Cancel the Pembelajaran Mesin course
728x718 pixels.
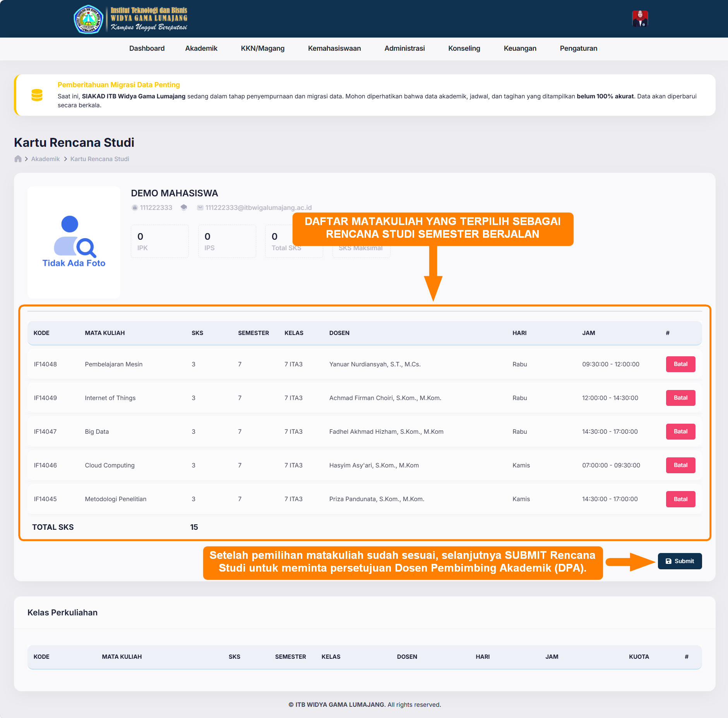[680, 364]
